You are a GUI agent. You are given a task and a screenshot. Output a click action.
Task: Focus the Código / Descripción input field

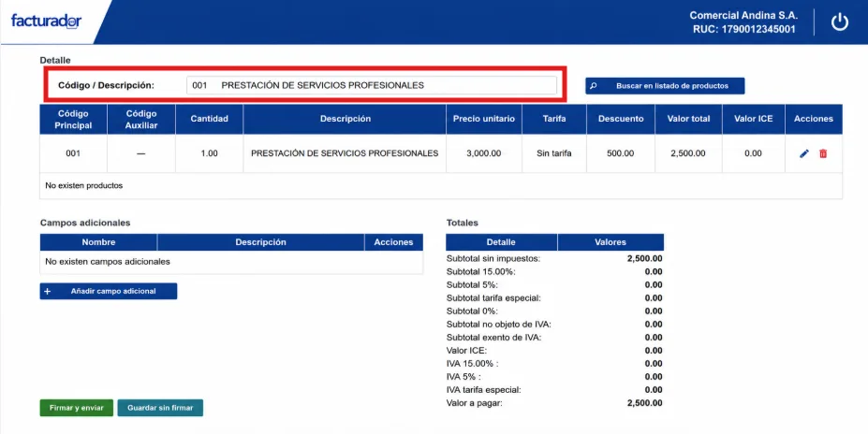372,86
